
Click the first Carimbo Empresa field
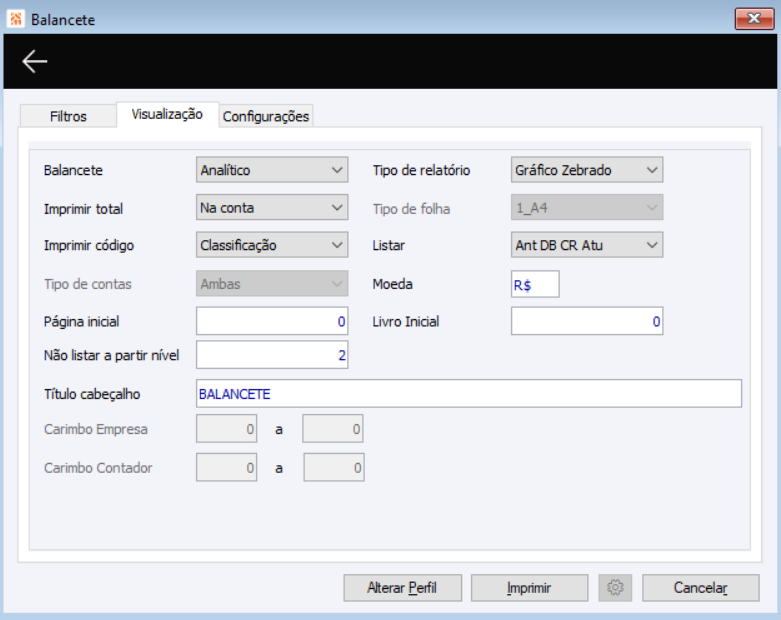pyautogui.click(x=227, y=429)
